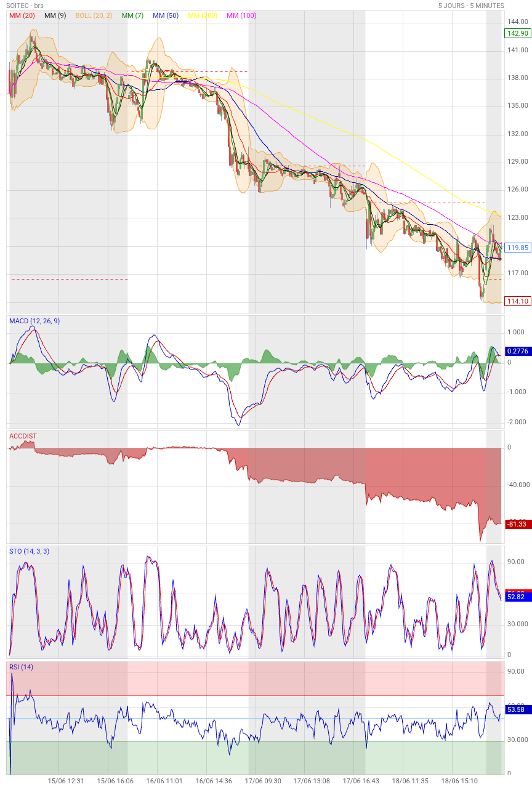Select the blue 119.85 current price tag

click(x=517, y=248)
